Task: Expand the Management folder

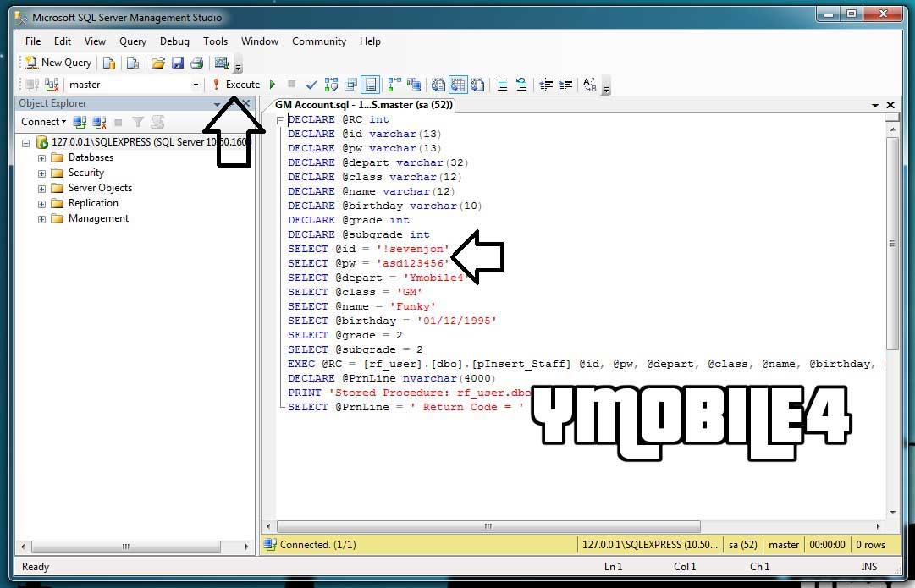Action: [x=41, y=219]
